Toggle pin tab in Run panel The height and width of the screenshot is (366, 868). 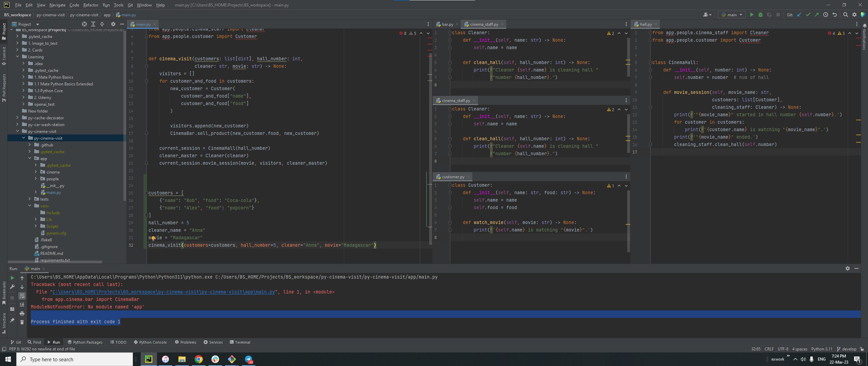12,320
